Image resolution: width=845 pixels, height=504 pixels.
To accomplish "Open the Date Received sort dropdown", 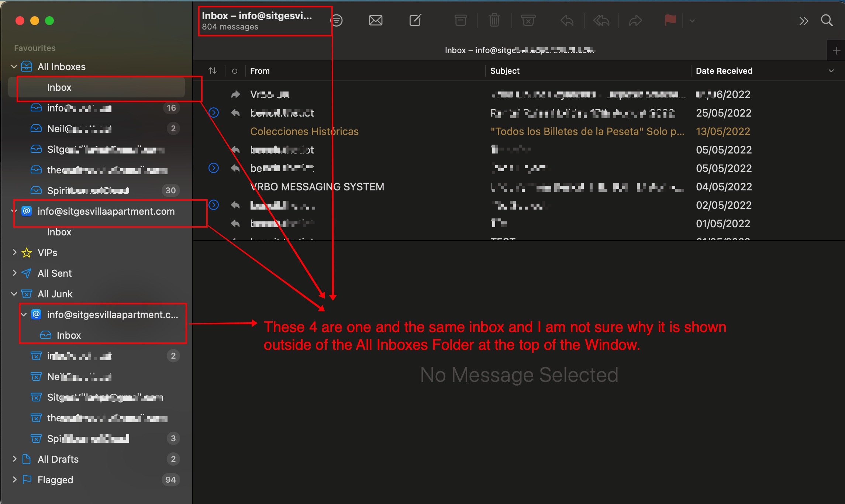I will pyautogui.click(x=831, y=70).
